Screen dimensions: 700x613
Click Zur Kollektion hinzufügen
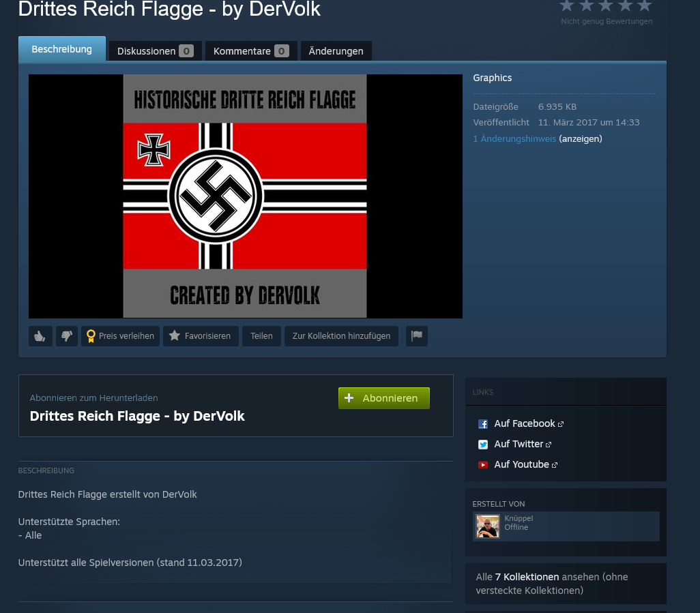tap(341, 336)
